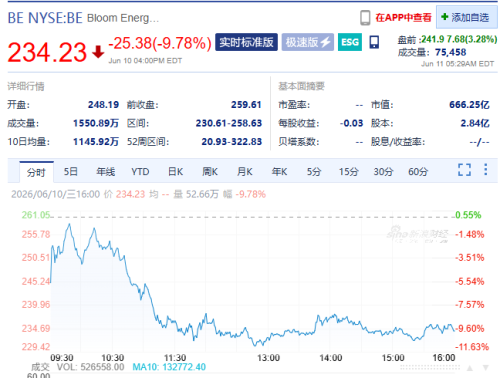500x378 pixels.
Task: Click the red down arrow beside the price
Action: (98, 52)
